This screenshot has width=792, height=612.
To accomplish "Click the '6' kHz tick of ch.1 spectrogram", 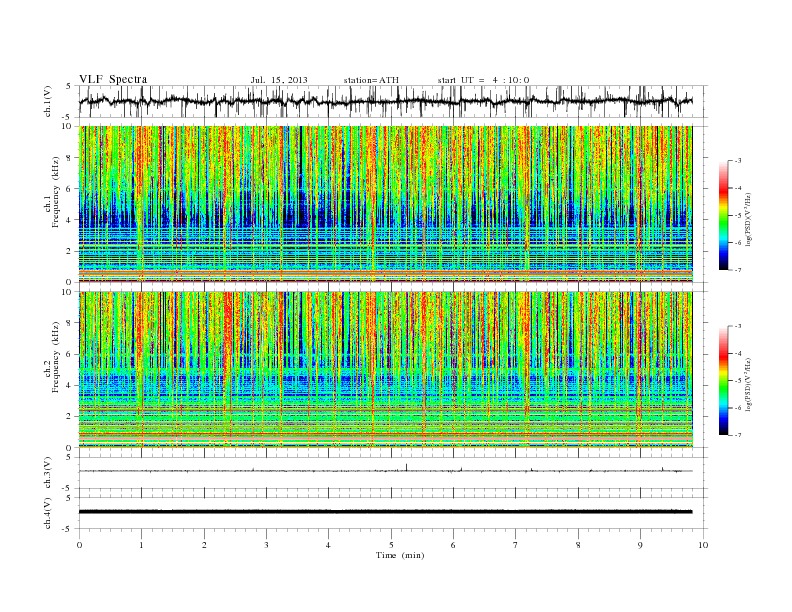I will 70,189.
